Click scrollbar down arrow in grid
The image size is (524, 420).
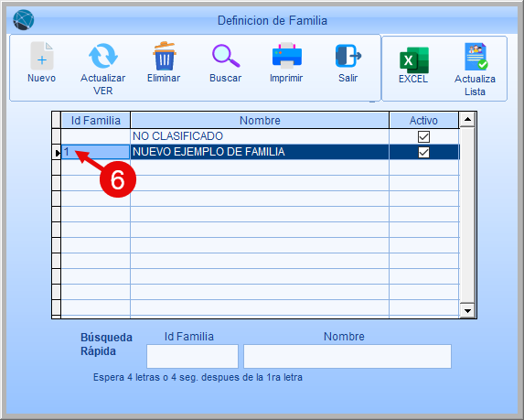coord(467,310)
